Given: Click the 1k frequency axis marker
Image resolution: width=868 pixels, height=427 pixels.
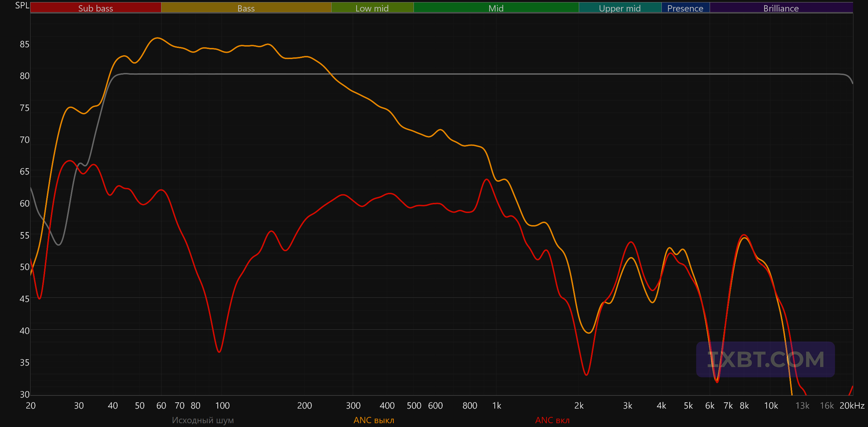Looking at the screenshot, I should [496, 406].
